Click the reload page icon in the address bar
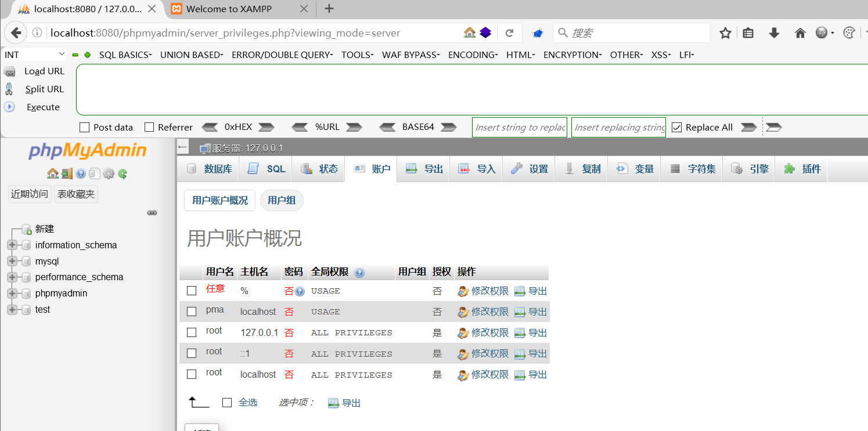Viewport: 868px width, 431px height. pyautogui.click(x=509, y=33)
